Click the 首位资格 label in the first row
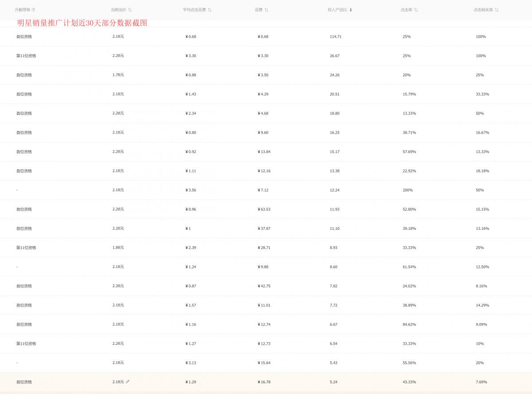This screenshot has width=532, height=394. pyautogui.click(x=24, y=37)
